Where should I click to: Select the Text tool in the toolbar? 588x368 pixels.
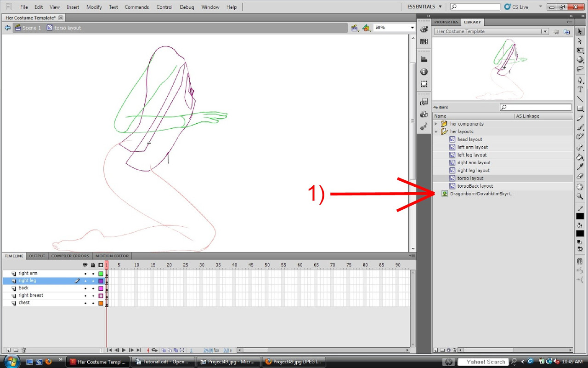point(580,89)
